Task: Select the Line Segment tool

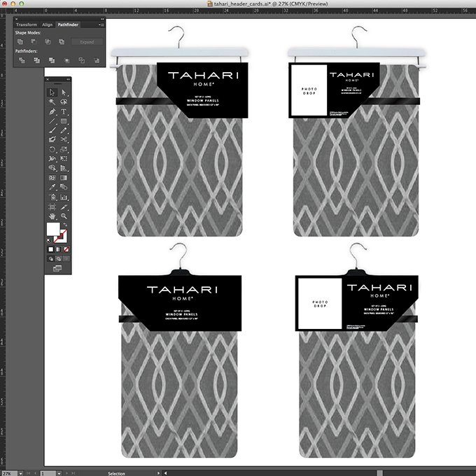Action: click(52, 121)
